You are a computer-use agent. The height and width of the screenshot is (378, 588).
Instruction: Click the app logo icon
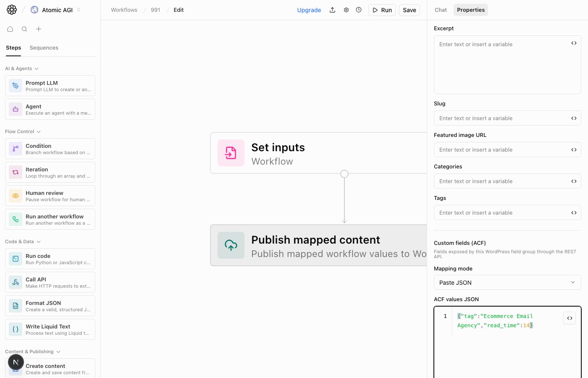coord(12,10)
